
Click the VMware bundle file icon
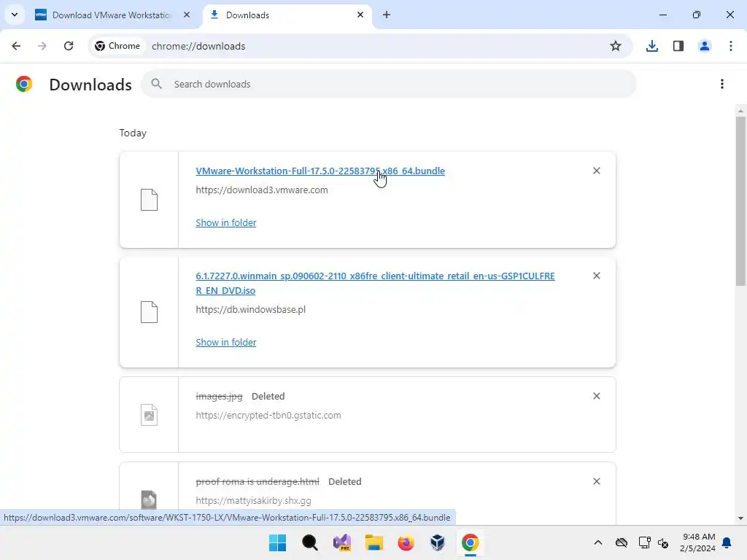[x=149, y=200]
